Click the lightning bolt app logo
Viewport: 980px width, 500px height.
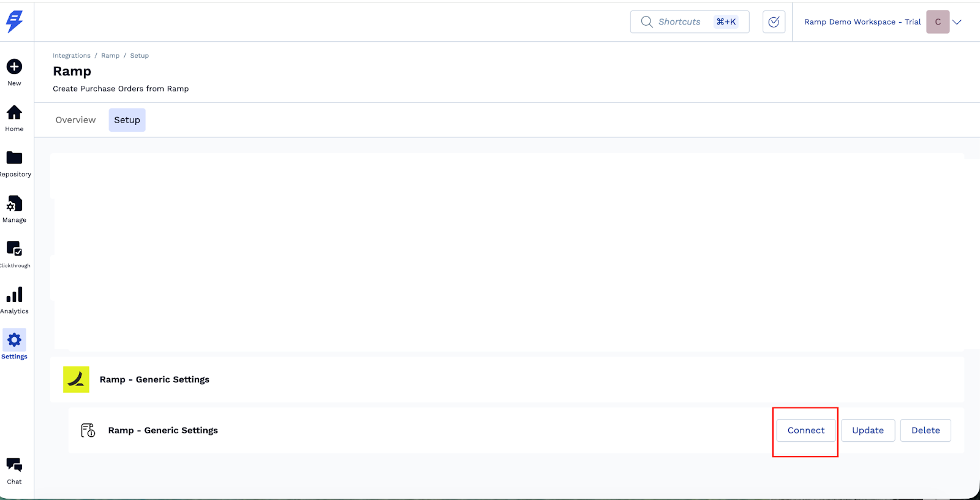14,21
